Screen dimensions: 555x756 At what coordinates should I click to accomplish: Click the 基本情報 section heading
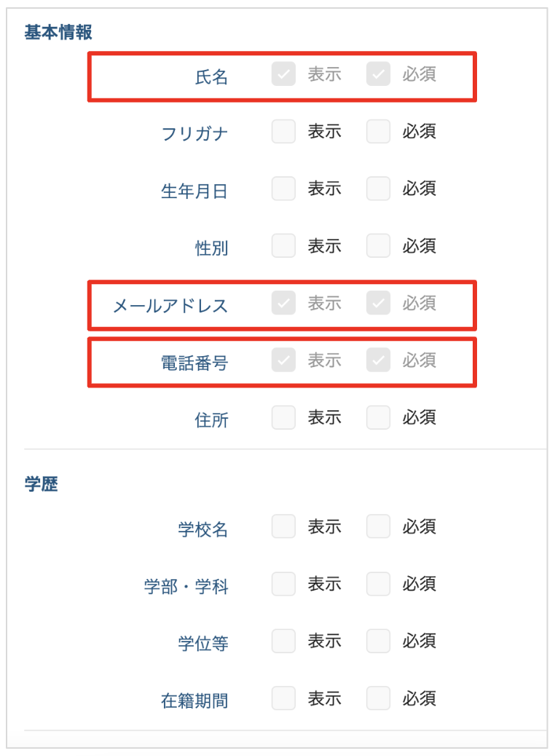tap(58, 33)
